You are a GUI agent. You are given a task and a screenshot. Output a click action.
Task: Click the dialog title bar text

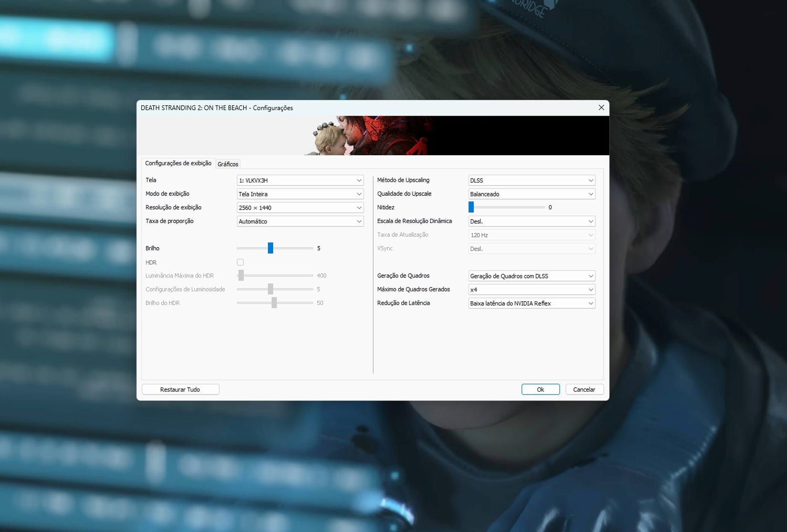pos(217,108)
